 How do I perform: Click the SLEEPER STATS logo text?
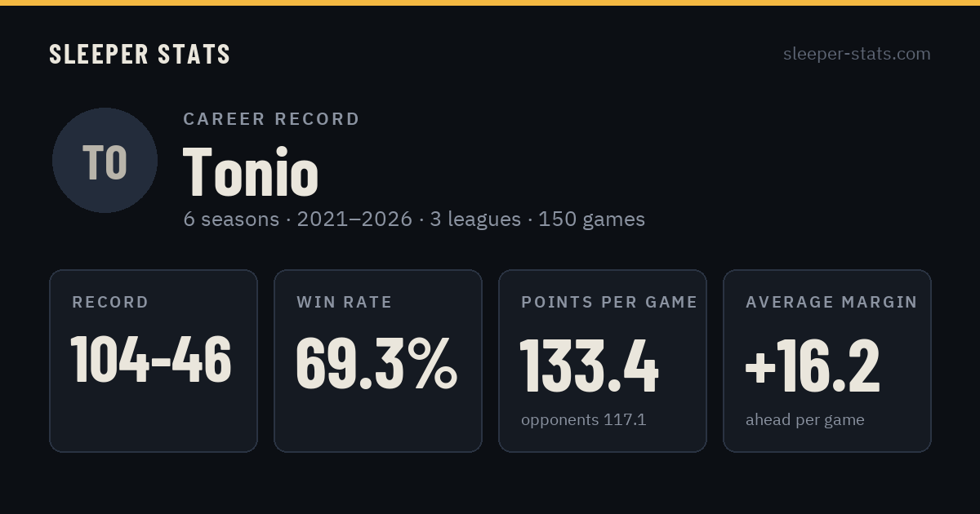(x=140, y=55)
